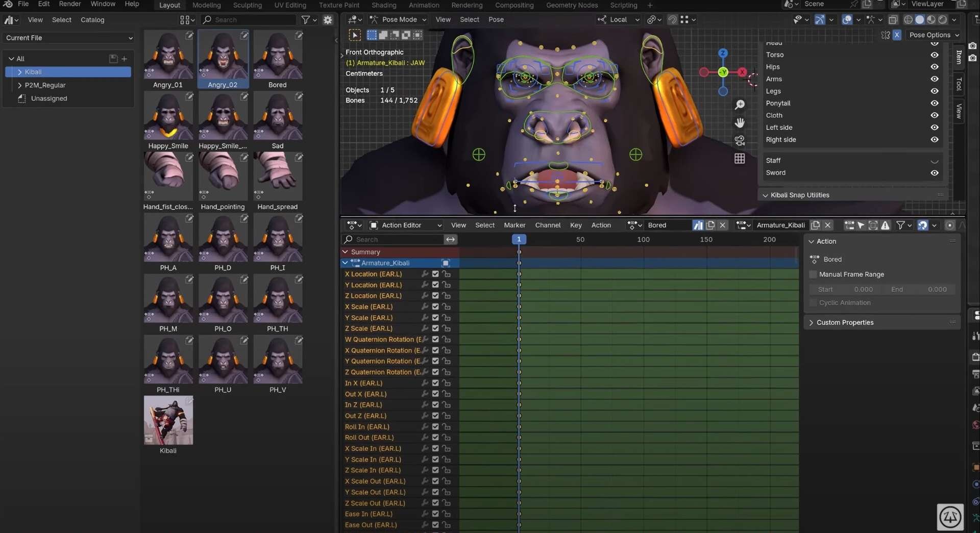Uncheck the Roll In (EAR.L) channel checkbox
The height and width of the screenshot is (533, 980).
[x=435, y=427]
